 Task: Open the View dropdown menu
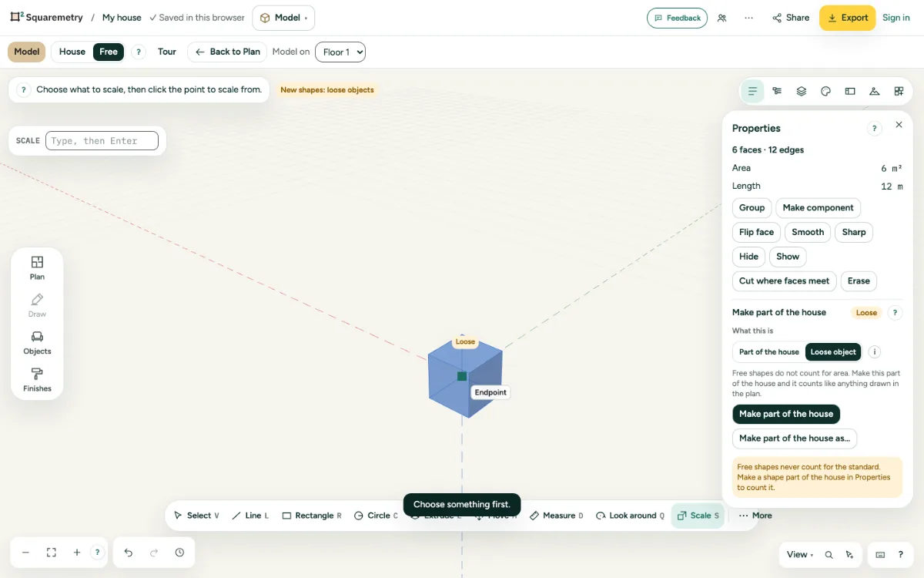799,555
